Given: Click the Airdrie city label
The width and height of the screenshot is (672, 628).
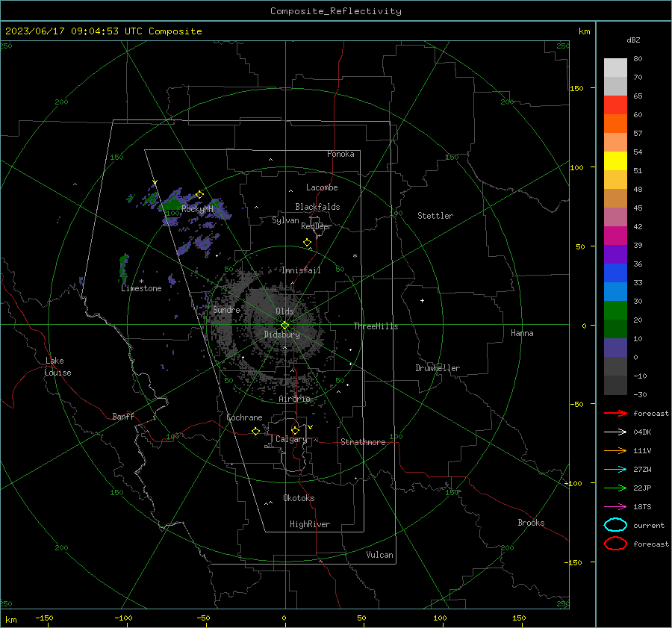Looking at the screenshot, I should click(294, 399).
